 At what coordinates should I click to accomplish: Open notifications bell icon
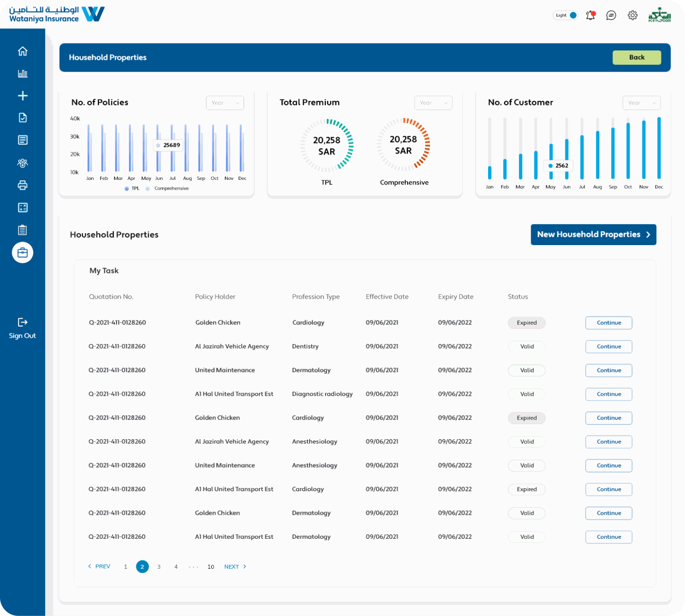(591, 15)
